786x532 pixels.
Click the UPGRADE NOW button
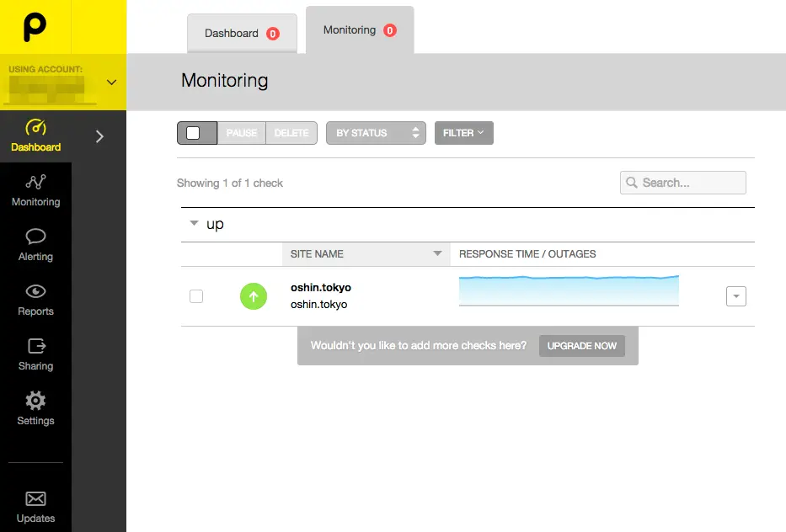[581, 346]
